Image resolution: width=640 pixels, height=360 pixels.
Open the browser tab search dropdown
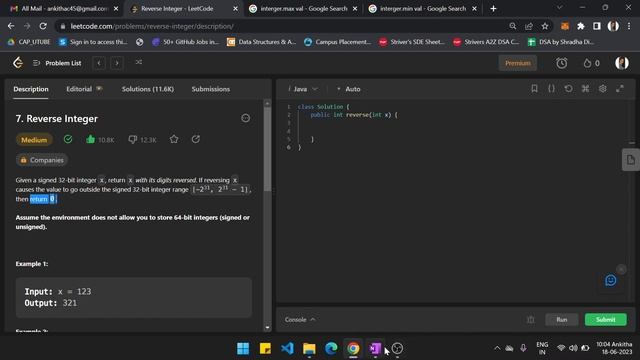click(x=559, y=8)
